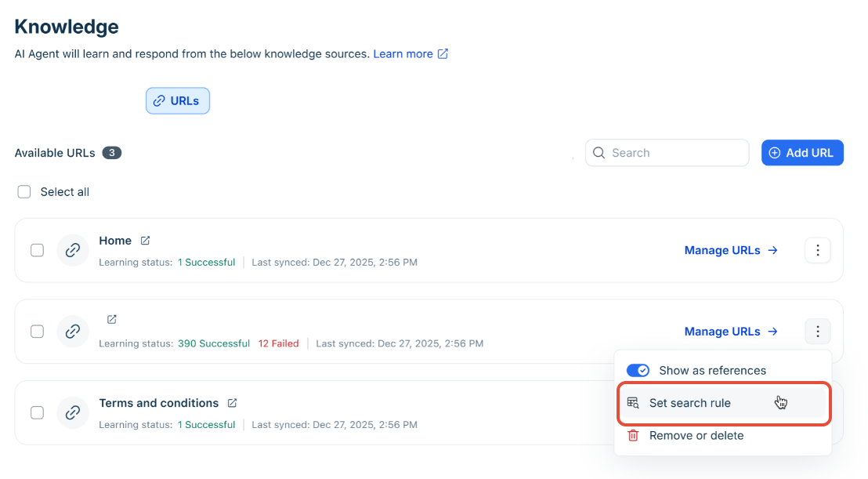Click the Add URL button
Viewport: 868px width, 479px height.
[802, 153]
